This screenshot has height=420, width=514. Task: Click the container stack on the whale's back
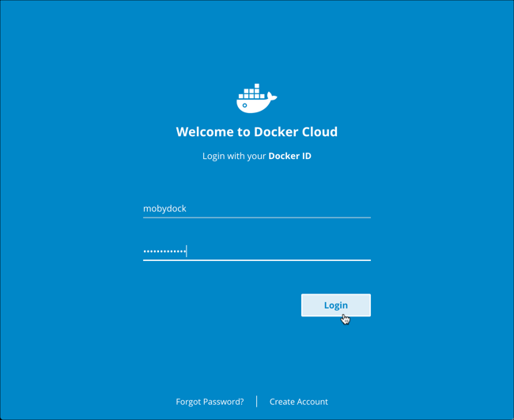click(x=251, y=92)
